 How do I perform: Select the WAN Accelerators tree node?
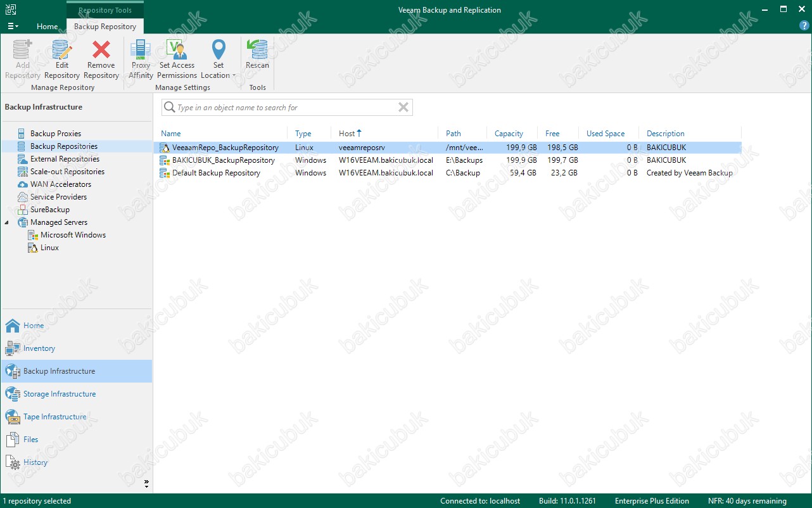click(x=61, y=184)
